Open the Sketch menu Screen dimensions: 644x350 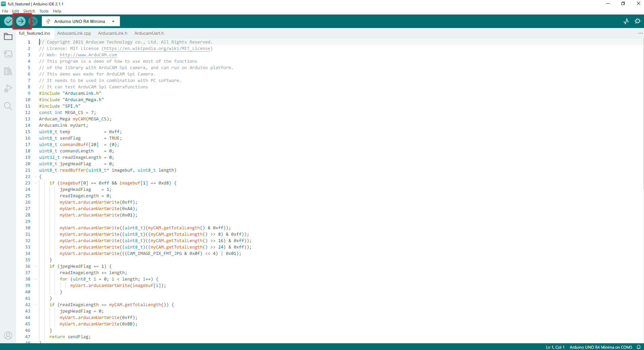click(29, 11)
